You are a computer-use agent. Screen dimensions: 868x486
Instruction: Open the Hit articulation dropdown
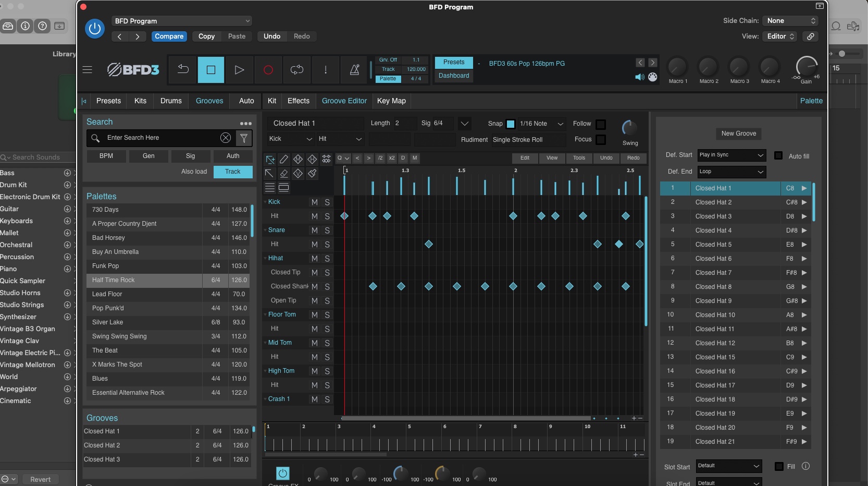(340, 139)
